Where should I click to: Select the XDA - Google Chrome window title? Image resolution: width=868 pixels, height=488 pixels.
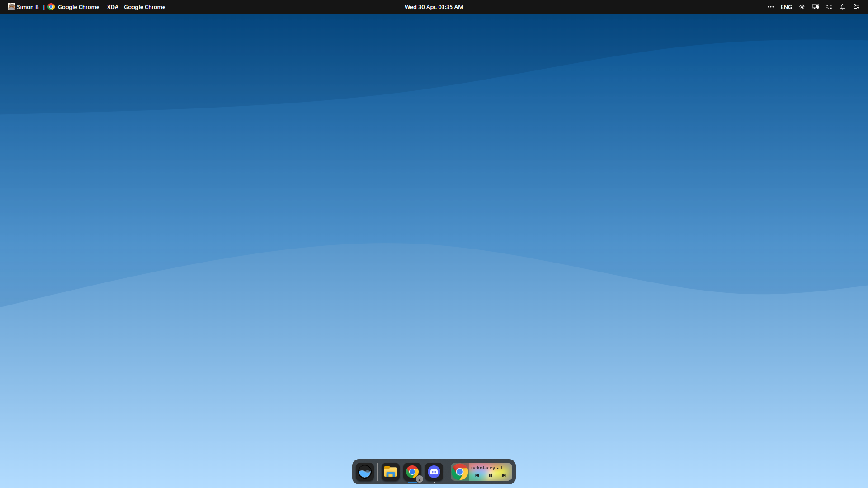point(136,7)
